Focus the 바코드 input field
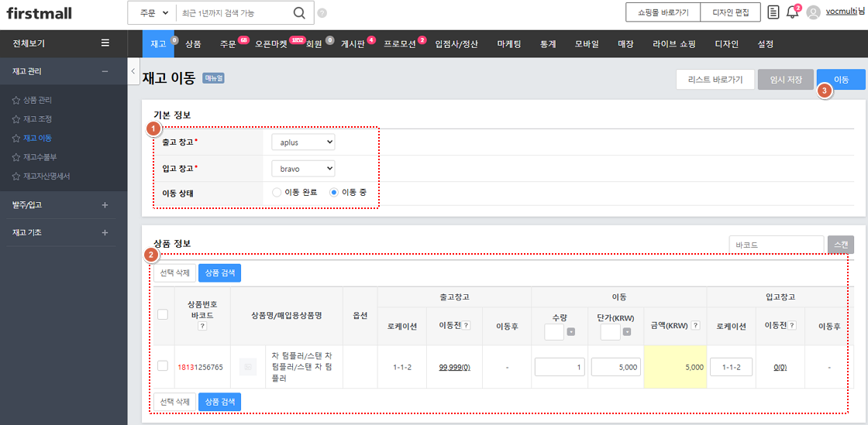Image resolution: width=868 pixels, height=425 pixels. [x=777, y=245]
